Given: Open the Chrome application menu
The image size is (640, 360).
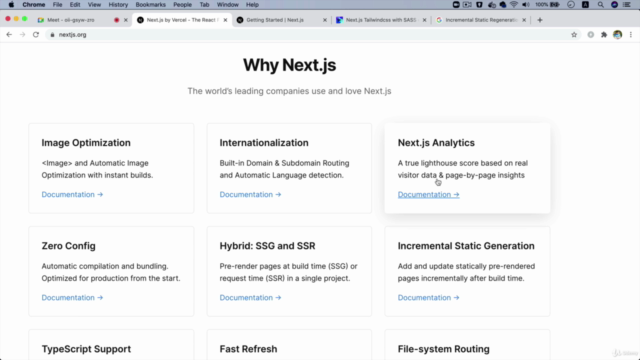Looking at the screenshot, I should 33,4.
